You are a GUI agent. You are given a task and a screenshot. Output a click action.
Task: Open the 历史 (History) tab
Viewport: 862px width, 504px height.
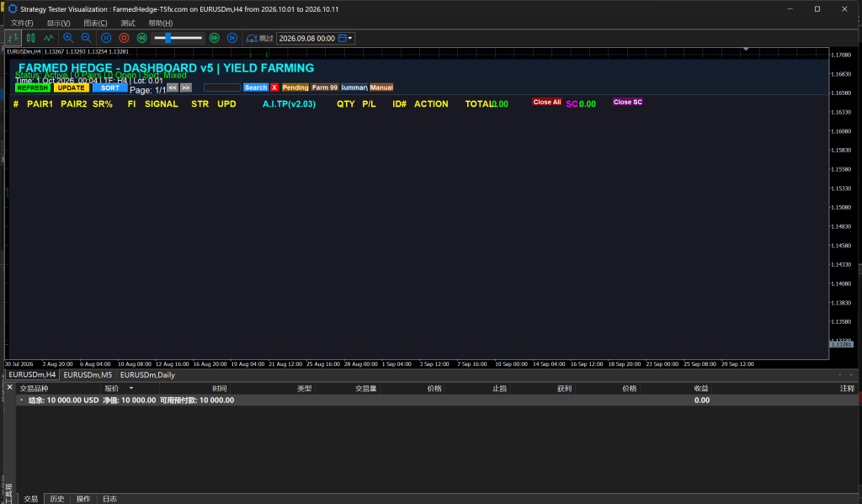click(57, 498)
